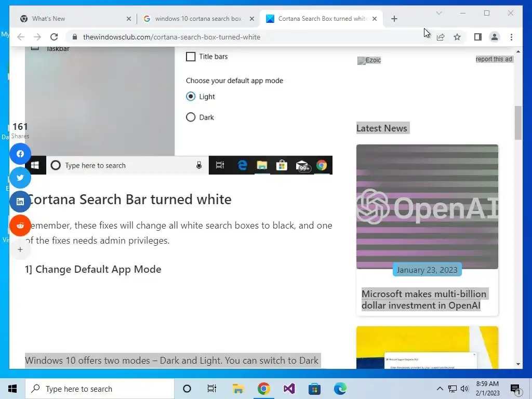Click the scrollbar up arrow
Viewport: 532px width, 399px height.
[518, 51]
